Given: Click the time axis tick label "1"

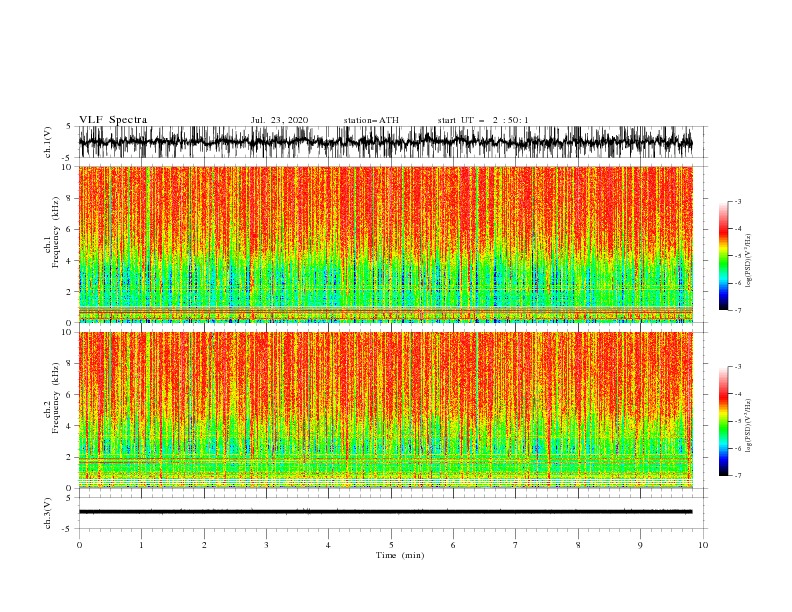Looking at the screenshot, I should (141, 545).
